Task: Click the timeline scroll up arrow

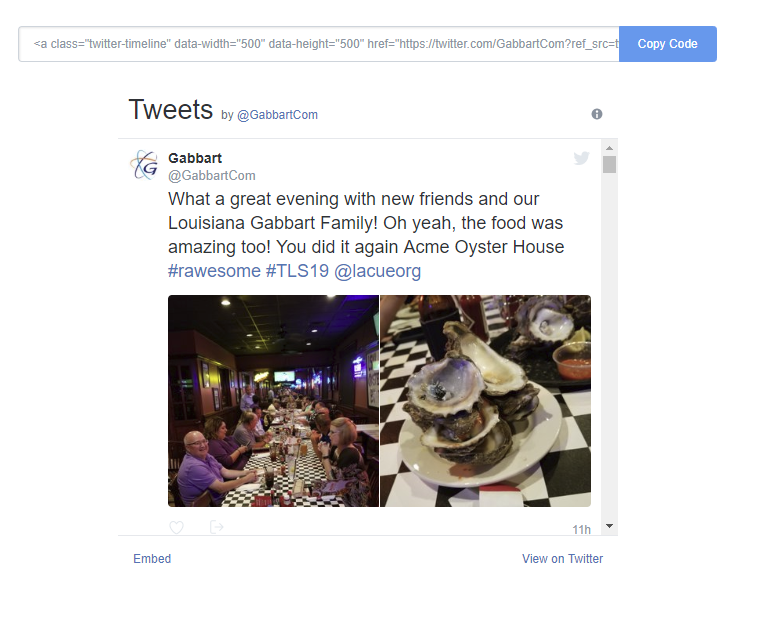Action: pos(609,148)
